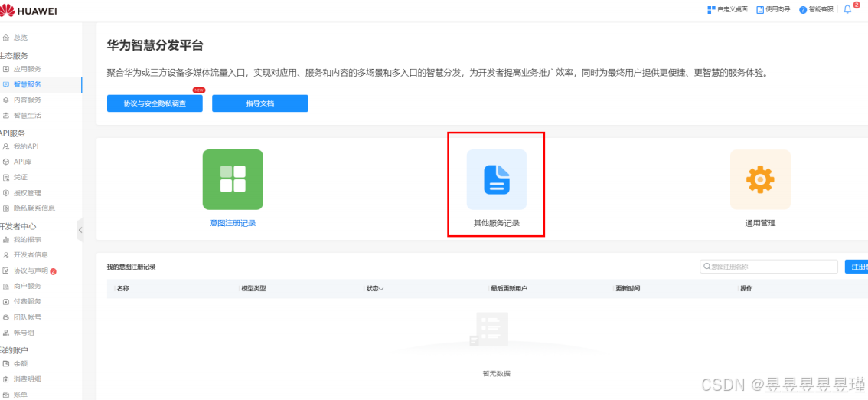Click the 更新时间 column header

point(628,289)
